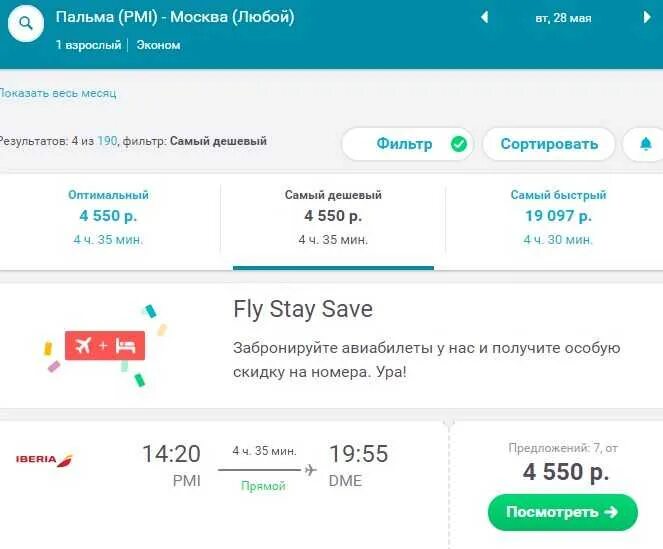Open the date вт, 28 мая selector
This screenshot has height=549, width=663.
(x=563, y=18)
